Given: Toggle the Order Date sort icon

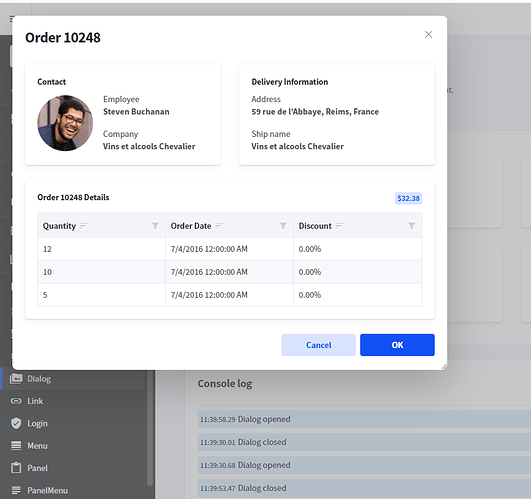Looking at the screenshot, I should pos(219,226).
